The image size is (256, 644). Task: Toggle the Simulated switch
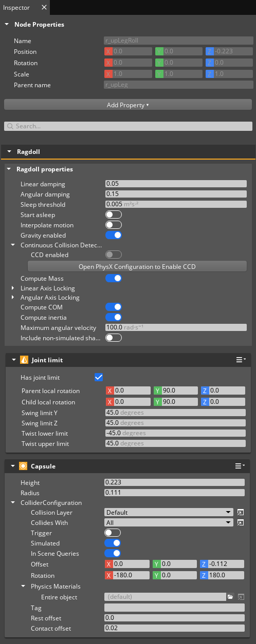113,543
